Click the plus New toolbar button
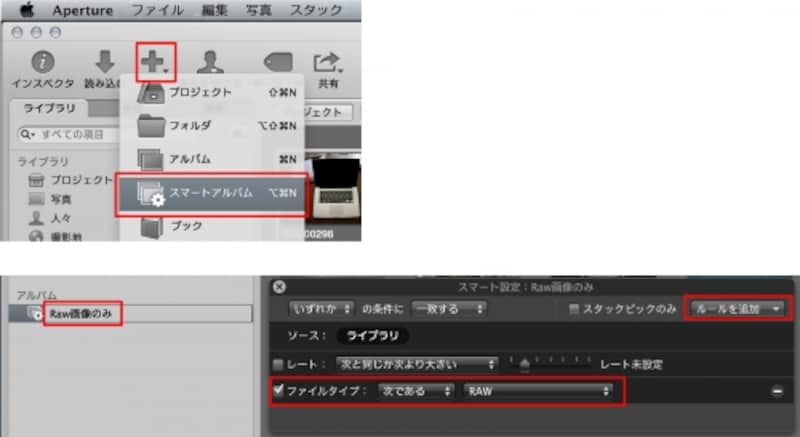 156,62
